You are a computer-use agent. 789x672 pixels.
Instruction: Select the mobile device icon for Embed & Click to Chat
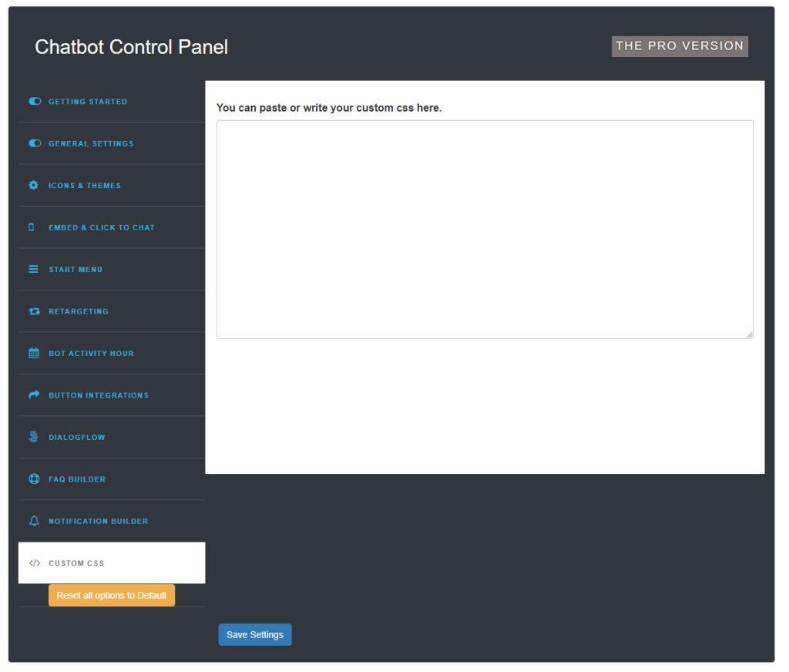pyautogui.click(x=33, y=227)
